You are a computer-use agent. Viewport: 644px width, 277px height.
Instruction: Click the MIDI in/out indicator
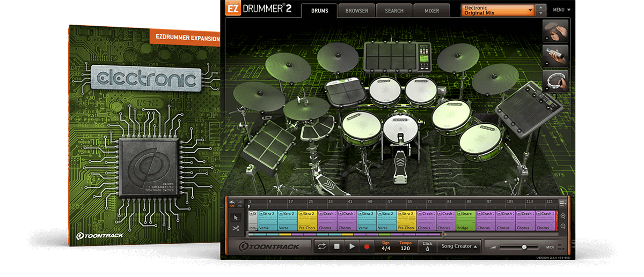tap(556, 247)
